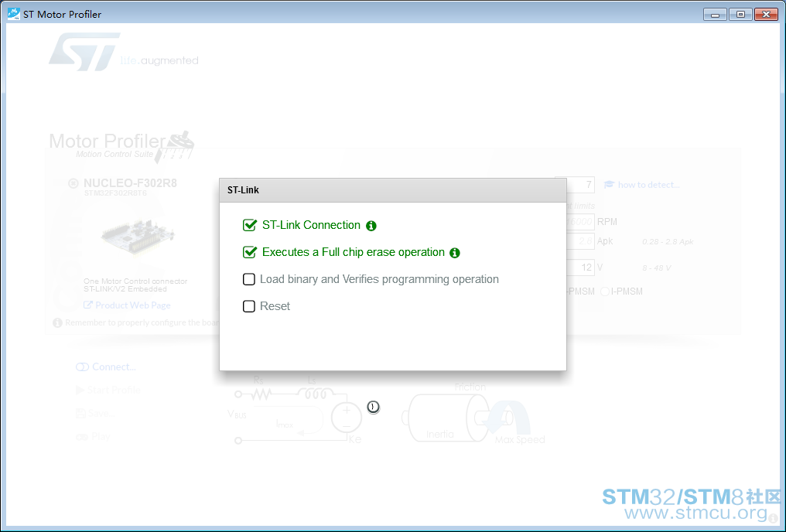
Task: Click the ST-Link Connection info icon
Action: point(371,226)
